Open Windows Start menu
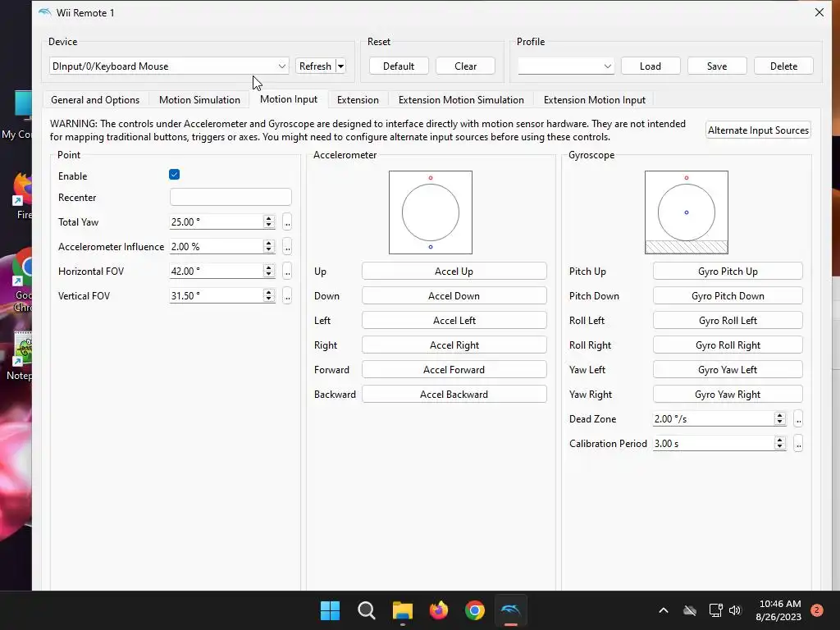Image resolution: width=840 pixels, height=630 pixels. [x=330, y=610]
